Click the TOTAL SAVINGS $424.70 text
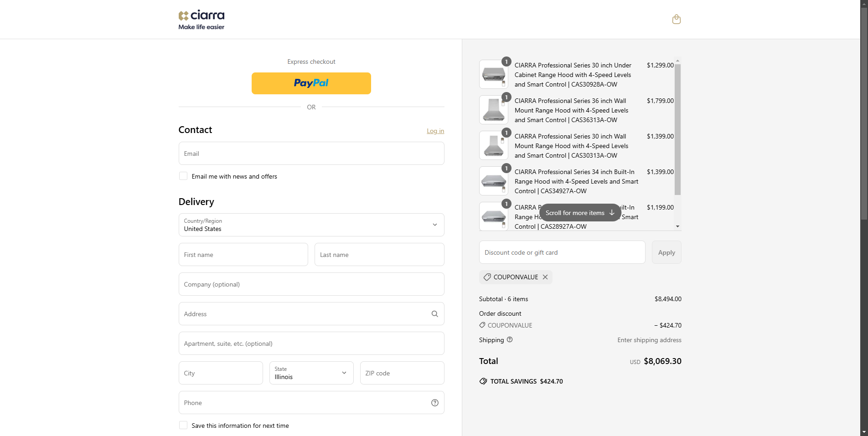Screen dimensions: 868x436 coord(527,381)
